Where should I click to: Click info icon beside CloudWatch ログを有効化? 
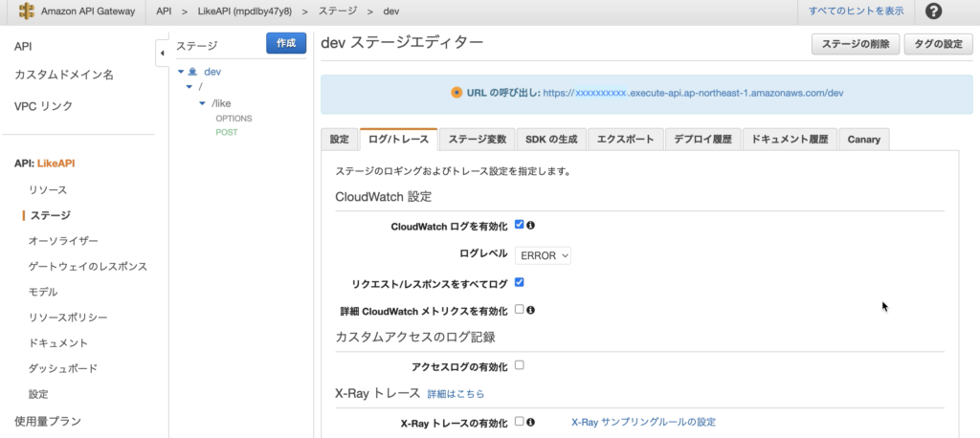530,225
